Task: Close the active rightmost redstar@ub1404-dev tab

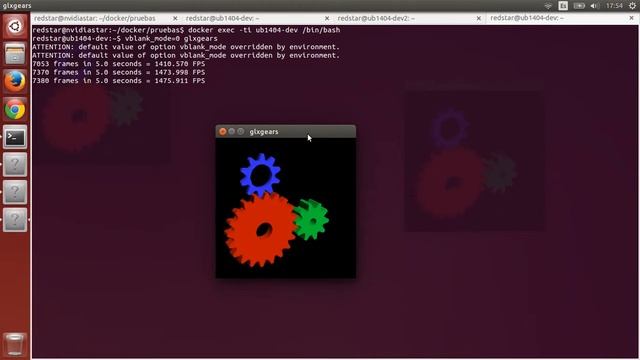Action: 631,18
